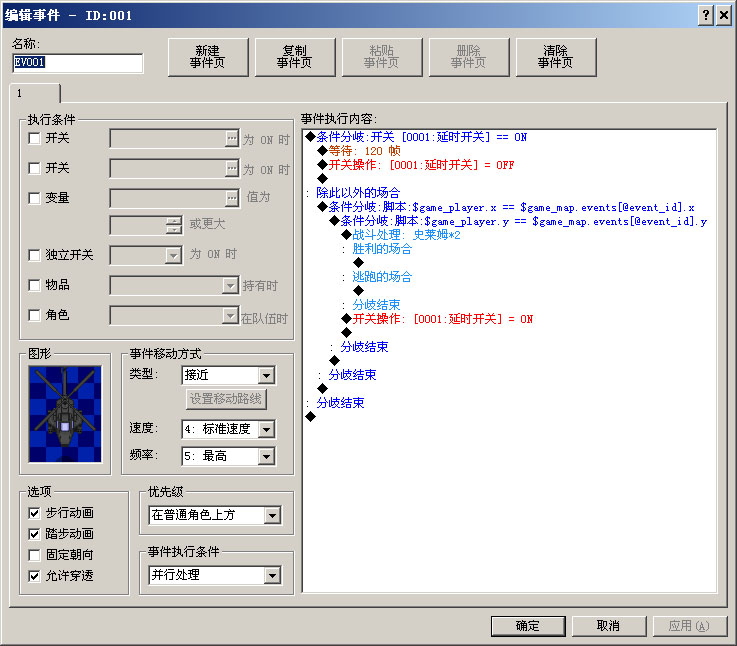Open the movement 类型 dropdown showing 接近
The width and height of the screenshot is (737, 646).
266,375
